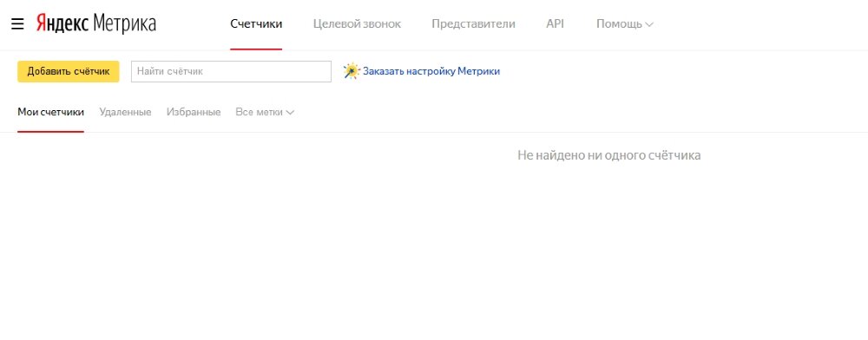Open the Целевой звонок tab
Viewport: 868px width, 340px height.
(357, 24)
